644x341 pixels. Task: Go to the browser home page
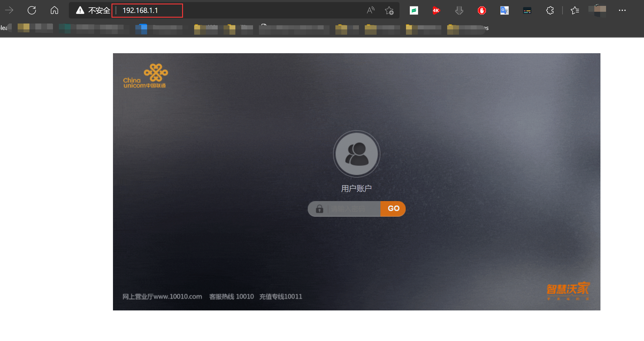(54, 10)
